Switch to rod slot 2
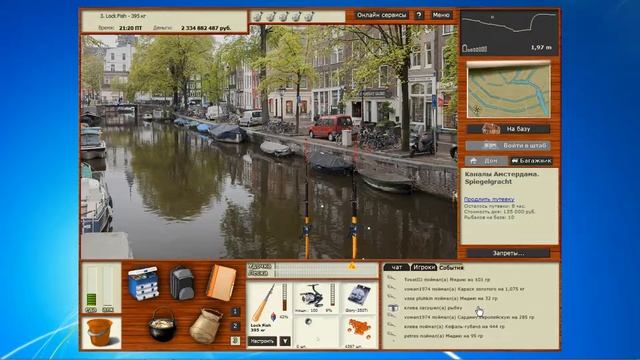 [x=235, y=326]
